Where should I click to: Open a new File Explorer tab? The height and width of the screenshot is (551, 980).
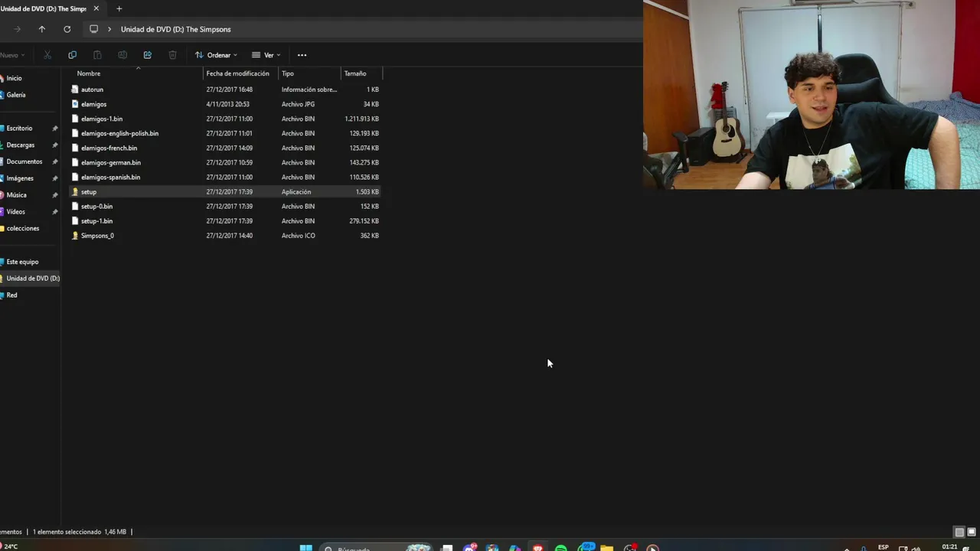(x=119, y=8)
